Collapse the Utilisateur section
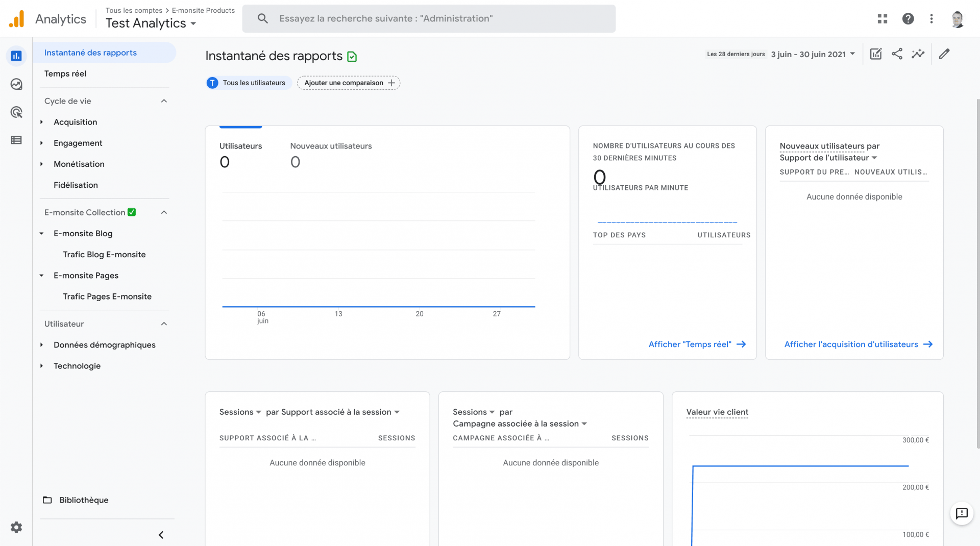The height and width of the screenshot is (546, 980). [x=164, y=324]
